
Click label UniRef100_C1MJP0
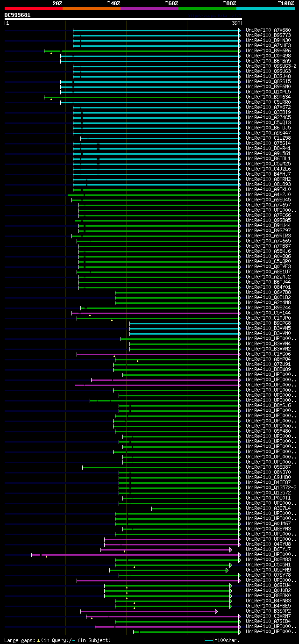click(x=268, y=318)
